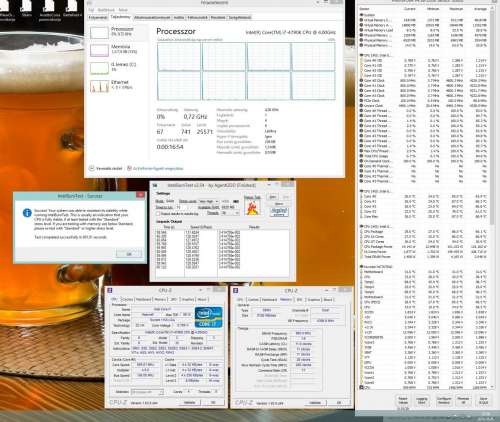The image size is (500, 422).
Task: Click the Current column header in HWiNFO
Action: (x=410, y=9)
